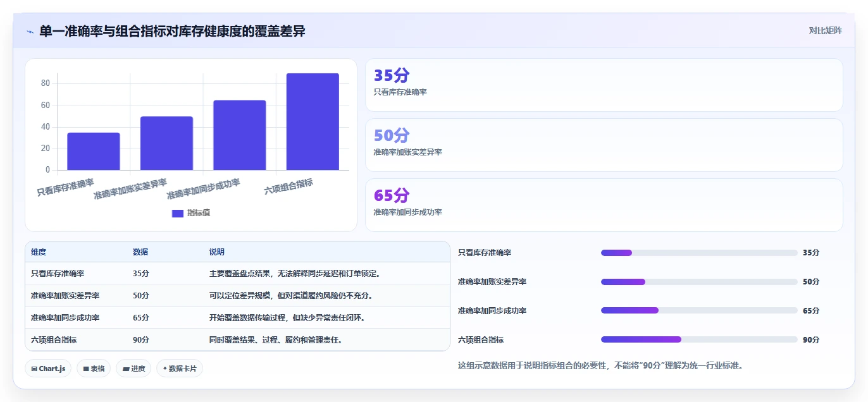This screenshot has width=868, height=402.
Task: Click the 只看库存准确率 progress bar
Action: pos(699,253)
